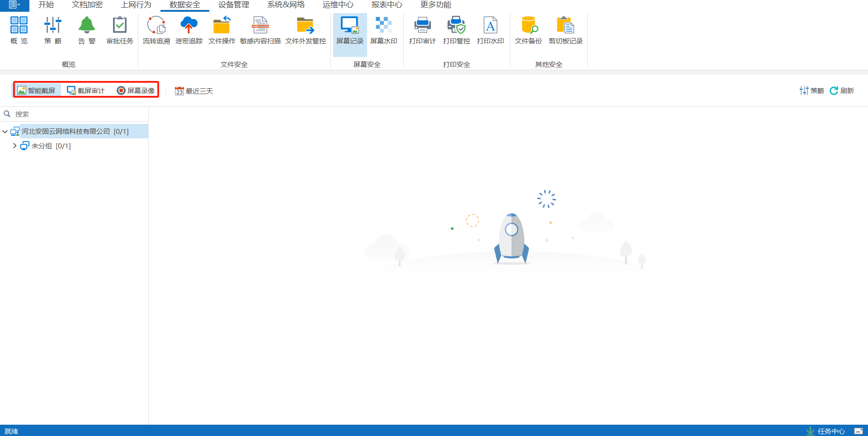868x436 pixels.
Task: Open 任务中心 in status bar
Action: (x=826, y=431)
